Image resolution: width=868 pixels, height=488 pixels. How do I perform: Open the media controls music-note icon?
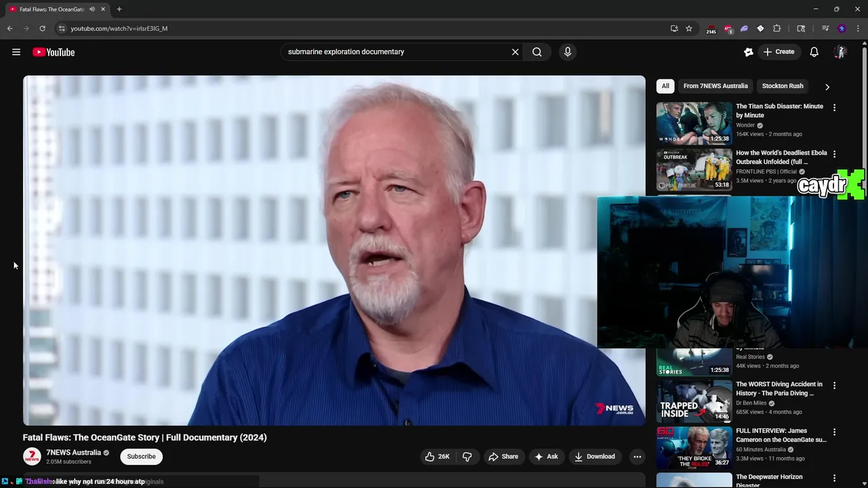point(825,28)
